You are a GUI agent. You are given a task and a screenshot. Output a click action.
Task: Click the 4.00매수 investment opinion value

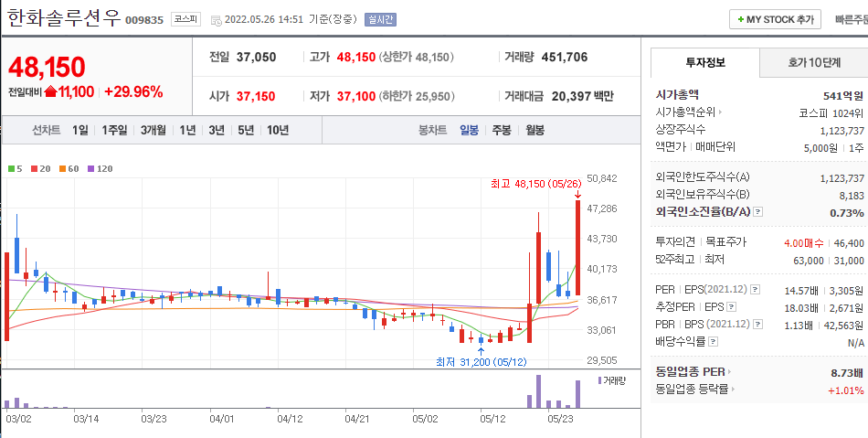(x=804, y=242)
